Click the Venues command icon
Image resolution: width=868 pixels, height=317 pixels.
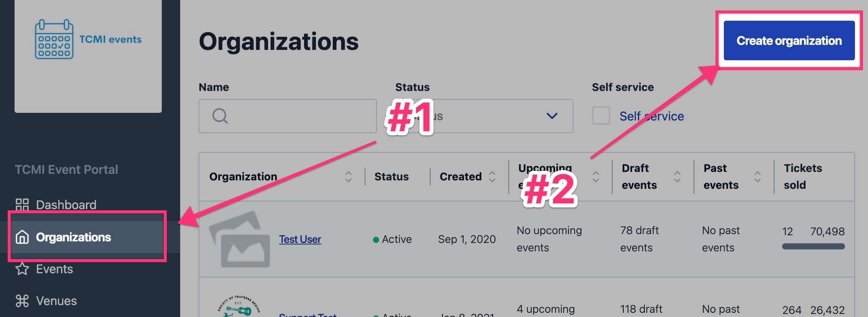pos(22,301)
